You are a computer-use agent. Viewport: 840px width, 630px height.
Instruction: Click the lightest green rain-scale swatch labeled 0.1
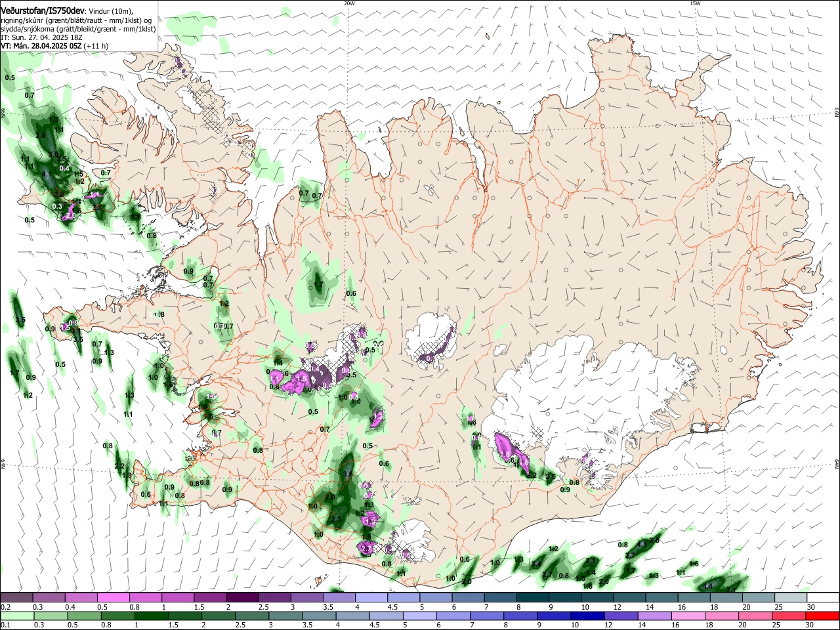coord(17,616)
